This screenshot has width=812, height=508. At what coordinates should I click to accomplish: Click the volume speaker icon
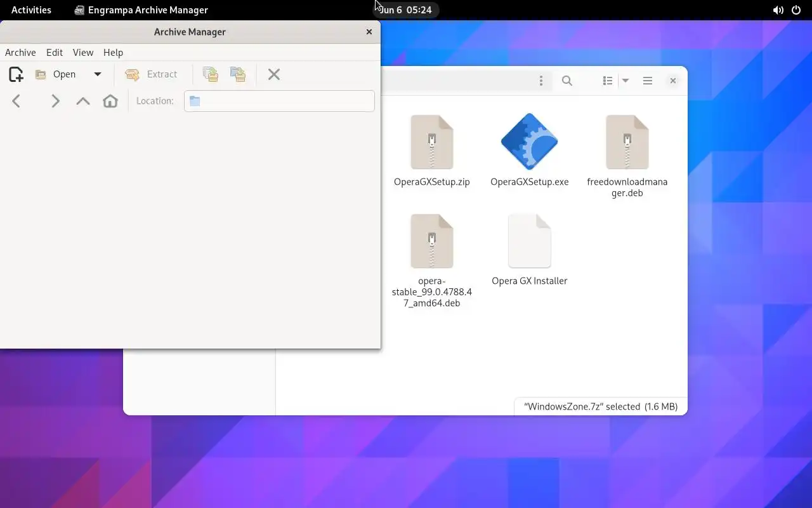(x=778, y=10)
